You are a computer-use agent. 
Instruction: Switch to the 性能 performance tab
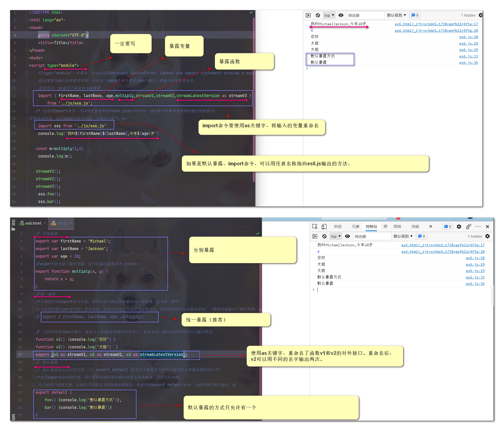415,227
